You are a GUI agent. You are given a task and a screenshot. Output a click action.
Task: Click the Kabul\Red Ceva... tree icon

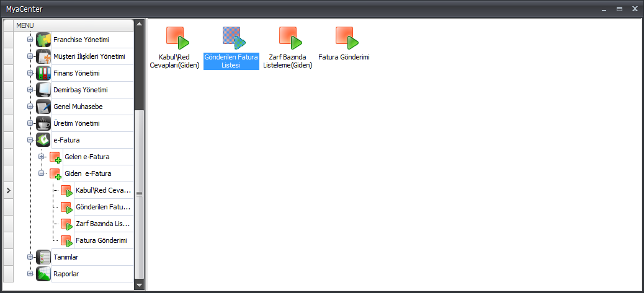pyautogui.click(x=66, y=191)
